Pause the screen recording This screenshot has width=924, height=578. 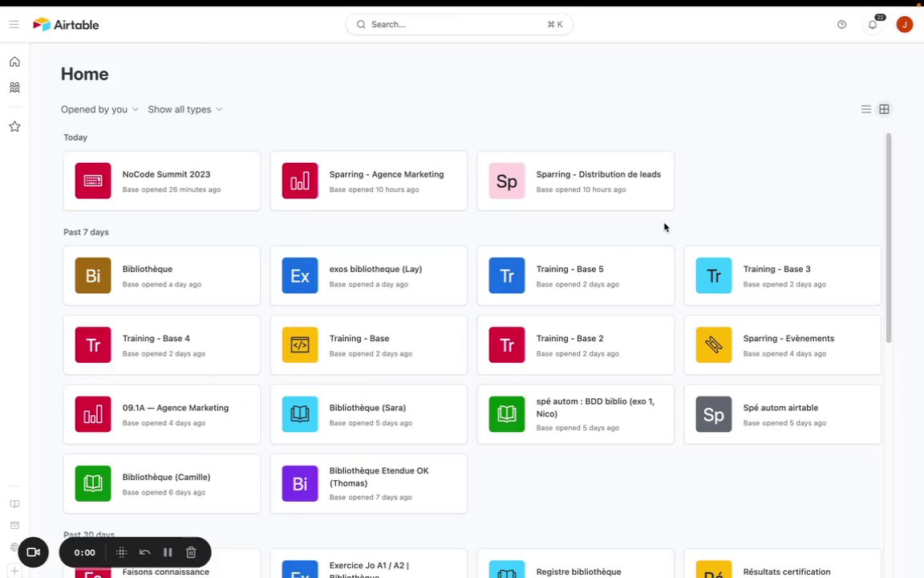pos(168,552)
